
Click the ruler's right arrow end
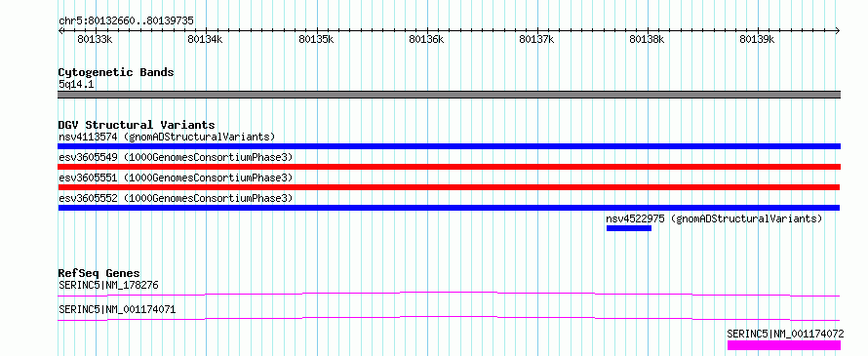click(x=838, y=31)
